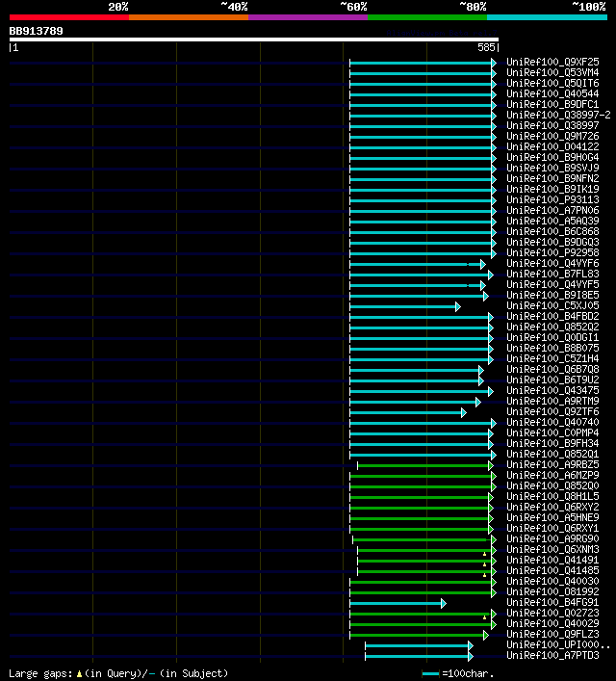Select hit UniRef100_B9DFC1
The image size is (616, 681).
552,104
